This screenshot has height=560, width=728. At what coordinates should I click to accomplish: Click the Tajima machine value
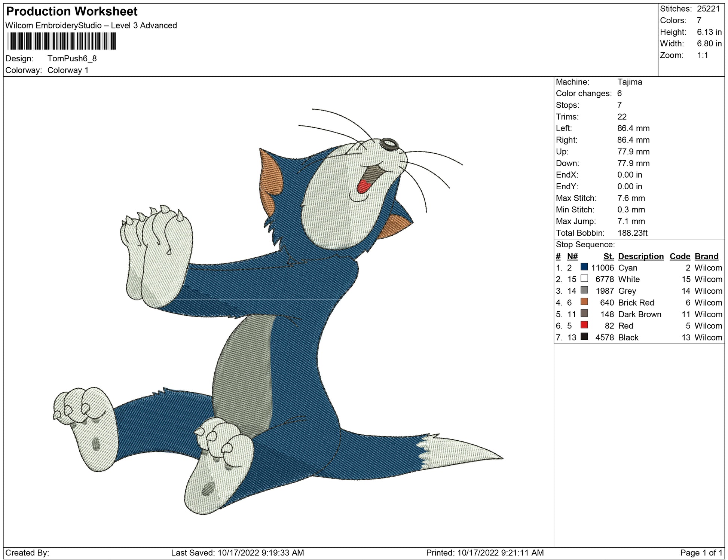click(630, 82)
